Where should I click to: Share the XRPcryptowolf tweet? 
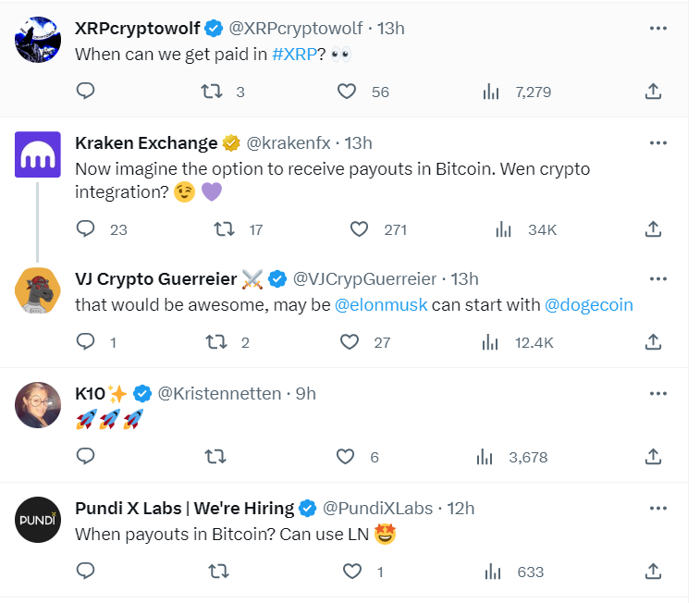coord(653,91)
